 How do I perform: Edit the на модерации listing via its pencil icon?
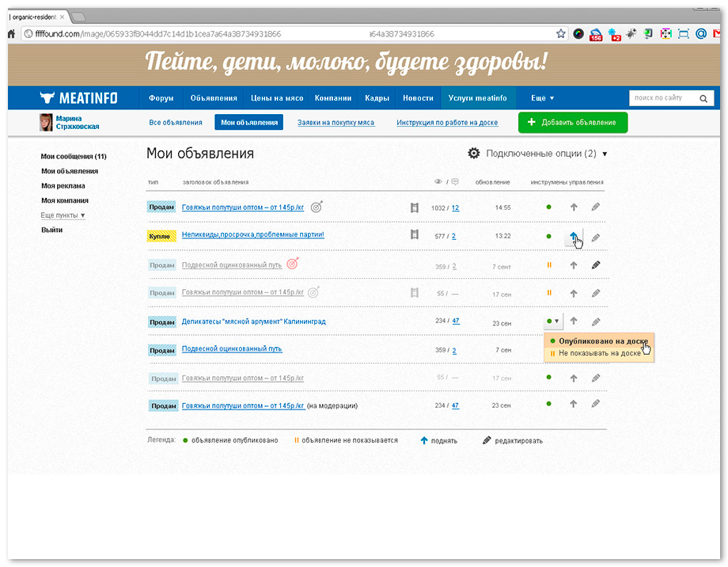596,404
